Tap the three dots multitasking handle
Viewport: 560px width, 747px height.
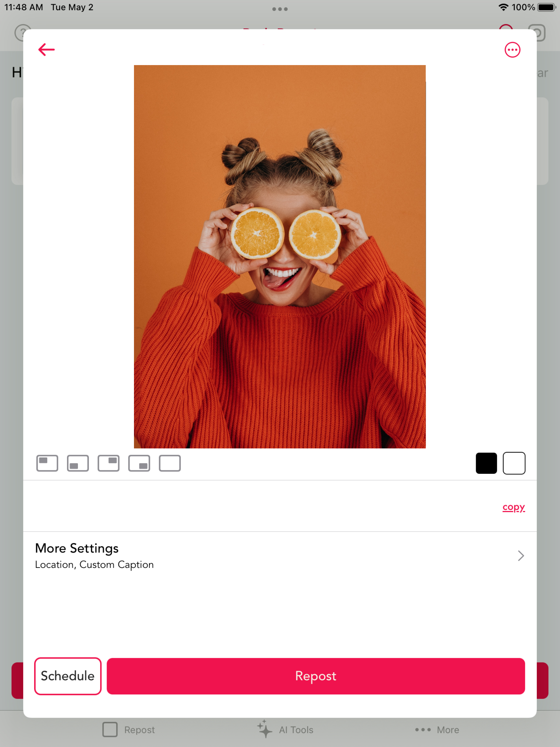280,9
